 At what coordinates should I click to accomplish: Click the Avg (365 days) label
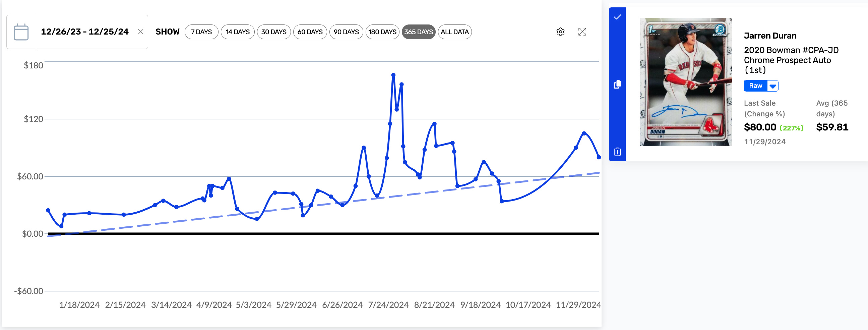tap(831, 109)
